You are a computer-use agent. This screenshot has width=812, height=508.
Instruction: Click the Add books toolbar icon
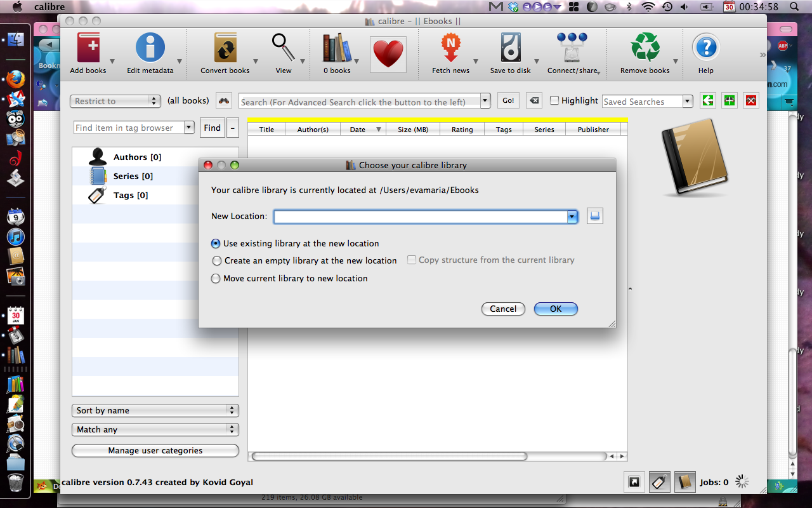coord(88,48)
